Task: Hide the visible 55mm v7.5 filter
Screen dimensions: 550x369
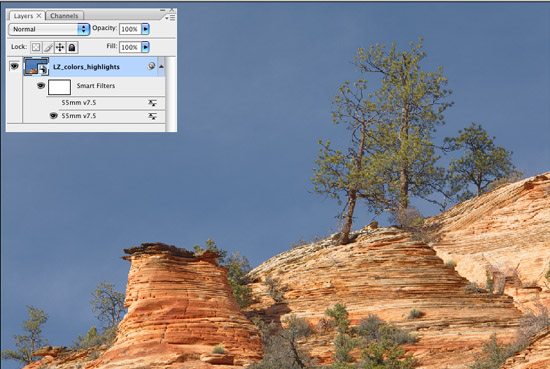Action: [53, 116]
